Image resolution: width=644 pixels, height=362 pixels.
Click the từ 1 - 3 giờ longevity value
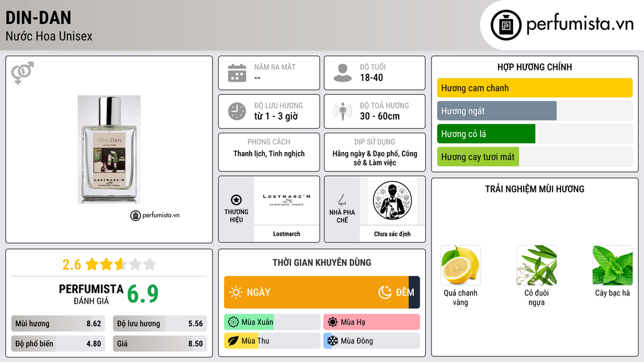point(275,116)
